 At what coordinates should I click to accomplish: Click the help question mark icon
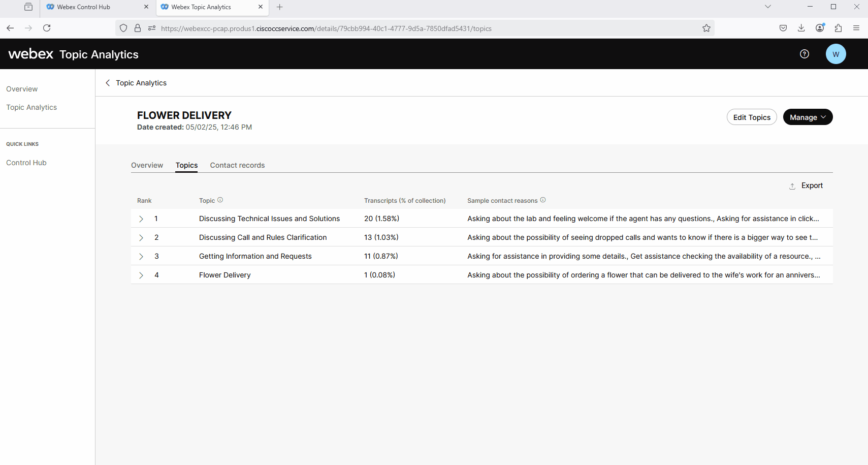tap(805, 54)
